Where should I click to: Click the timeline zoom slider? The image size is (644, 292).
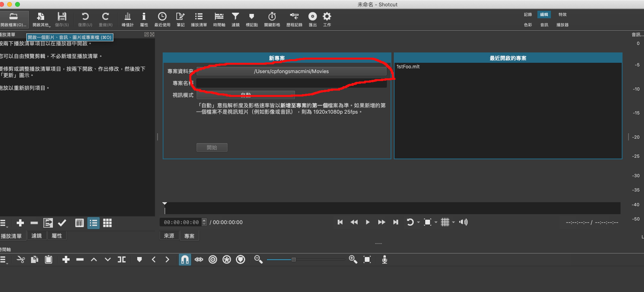click(294, 260)
